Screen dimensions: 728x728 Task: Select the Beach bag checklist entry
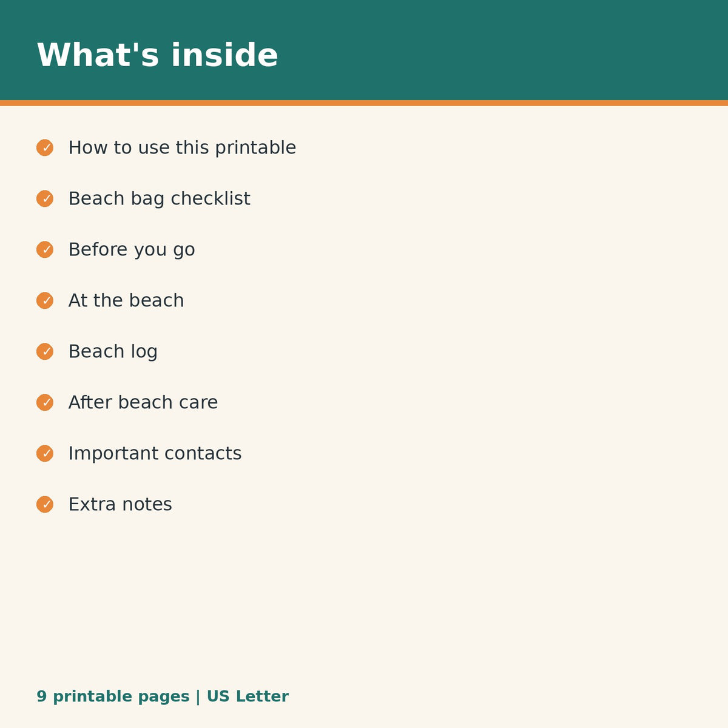tap(159, 199)
